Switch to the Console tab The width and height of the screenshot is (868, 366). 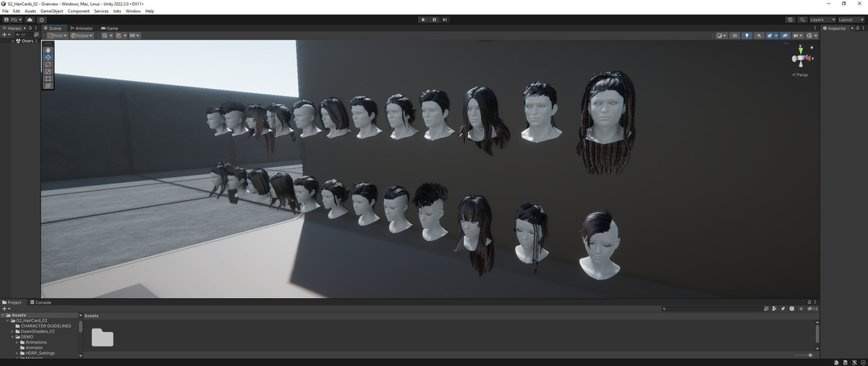(41, 302)
